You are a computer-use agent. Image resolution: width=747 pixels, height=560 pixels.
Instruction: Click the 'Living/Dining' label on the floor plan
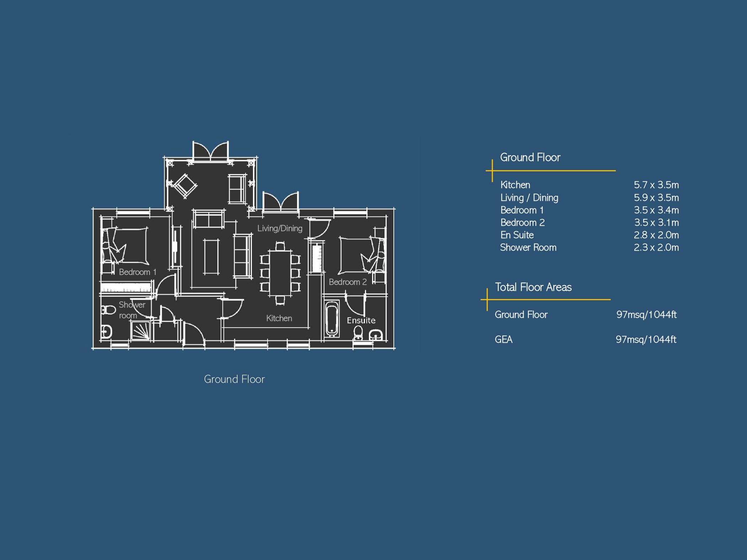point(280,229)
